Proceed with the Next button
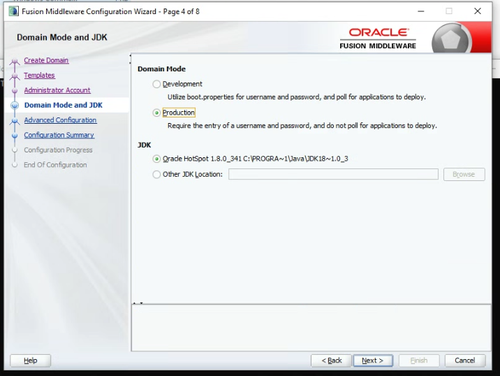The height and width of the screenshot is (376, 500). pyautogui.click(x=373, y=360)
